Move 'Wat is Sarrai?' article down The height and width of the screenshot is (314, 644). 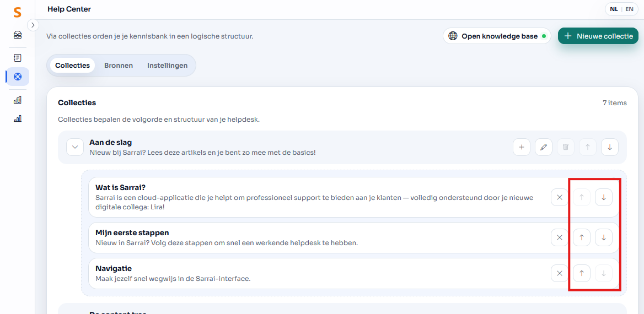pyautogui.click(x=604, y=197)
